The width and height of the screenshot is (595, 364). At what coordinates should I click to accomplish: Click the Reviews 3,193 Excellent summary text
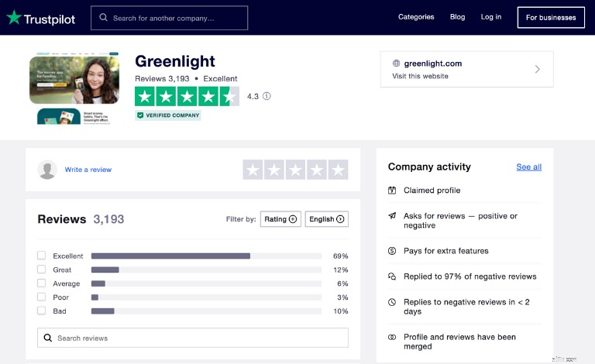click(186, 78)
